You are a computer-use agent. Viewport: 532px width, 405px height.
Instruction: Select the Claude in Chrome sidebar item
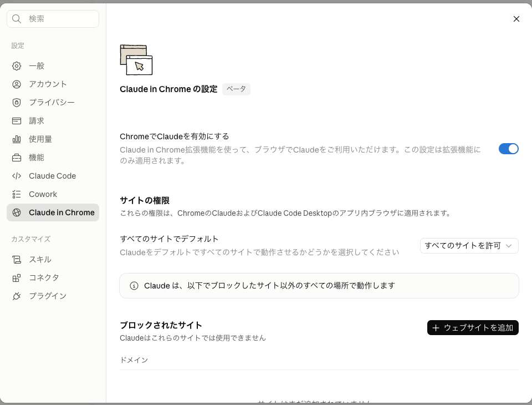pyautogui.click(x=53, y=212)
